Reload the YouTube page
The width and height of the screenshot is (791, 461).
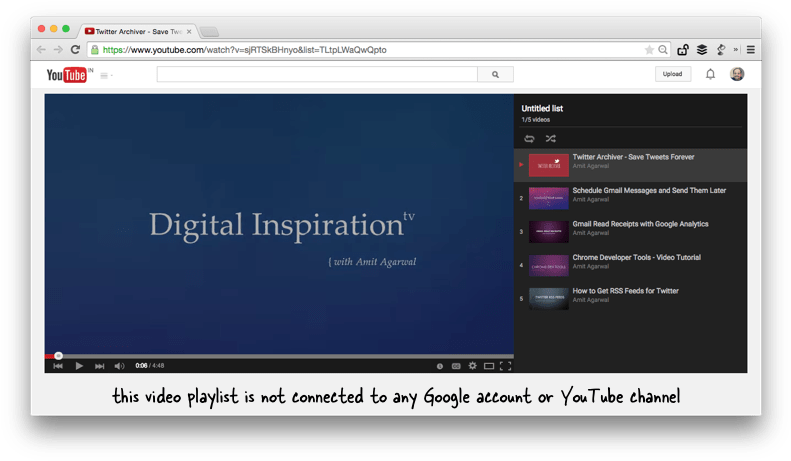(75, 49)
